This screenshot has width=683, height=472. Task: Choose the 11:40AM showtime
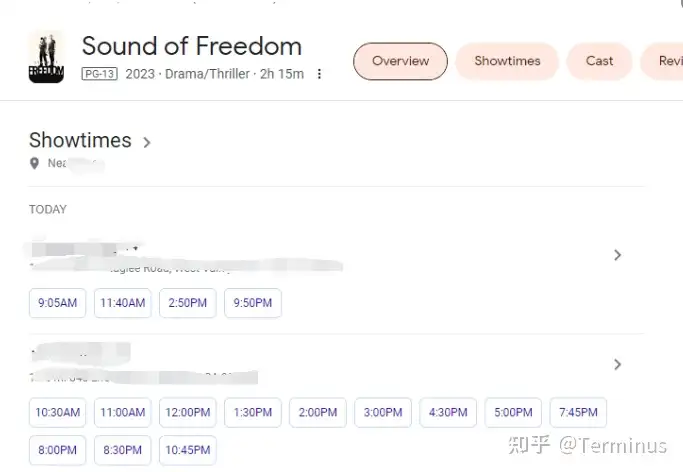click(123, 303)
